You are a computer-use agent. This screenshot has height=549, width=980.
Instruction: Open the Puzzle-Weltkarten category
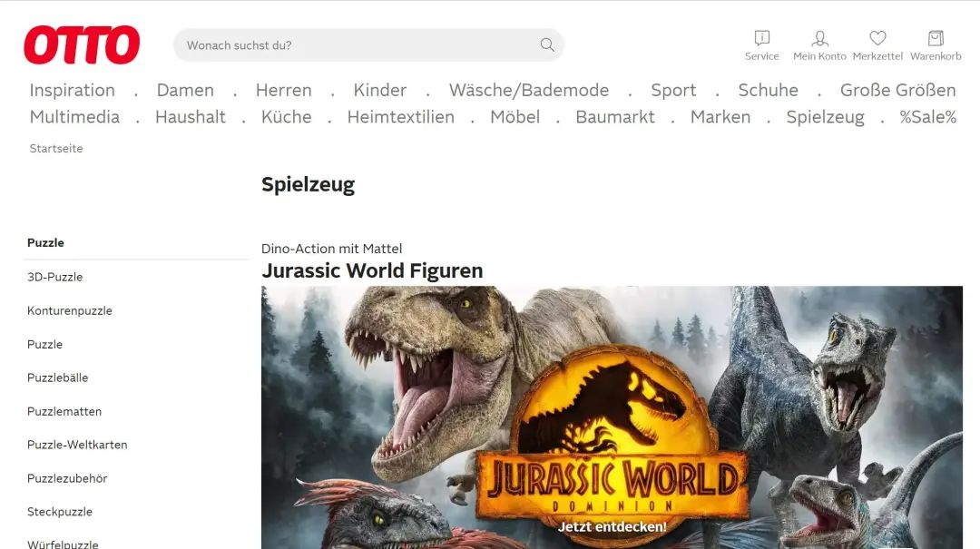[x=77, y=445]
